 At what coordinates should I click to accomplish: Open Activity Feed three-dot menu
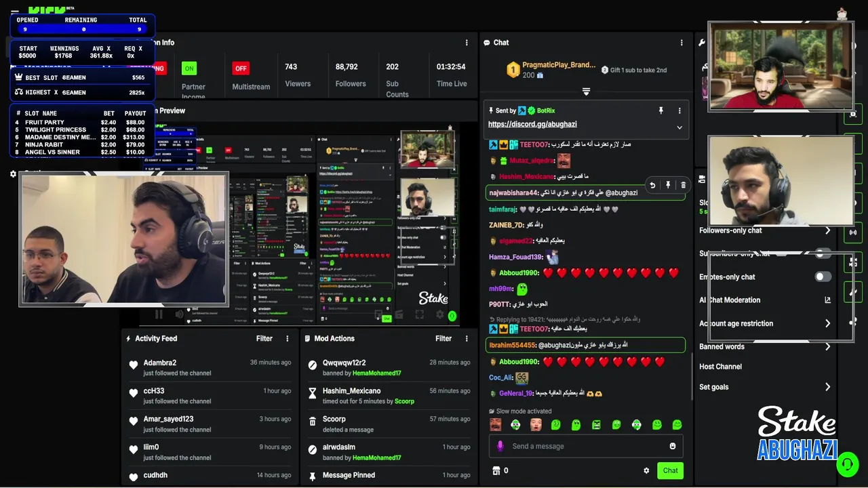pyautogui.click(x=287, y=338)
